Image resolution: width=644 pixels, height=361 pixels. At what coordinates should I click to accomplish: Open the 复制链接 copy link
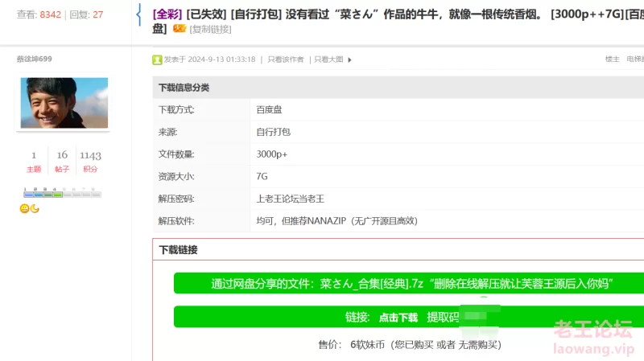pyautogui.click(x=210, y=29)
